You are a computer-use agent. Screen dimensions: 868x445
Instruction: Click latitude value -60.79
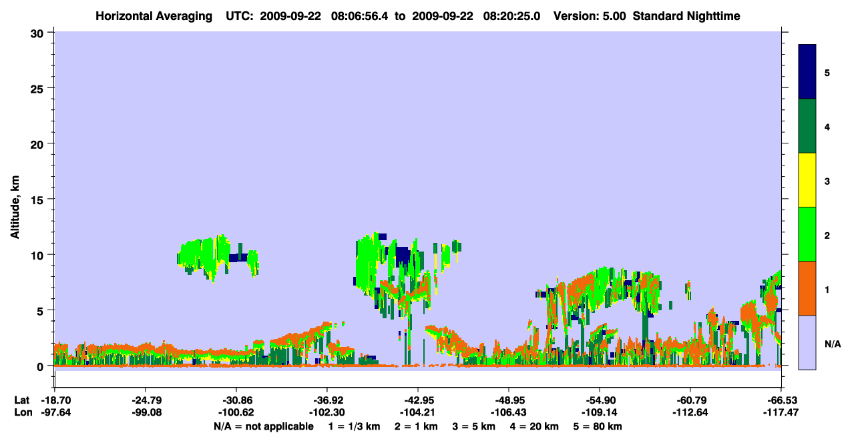690,400
